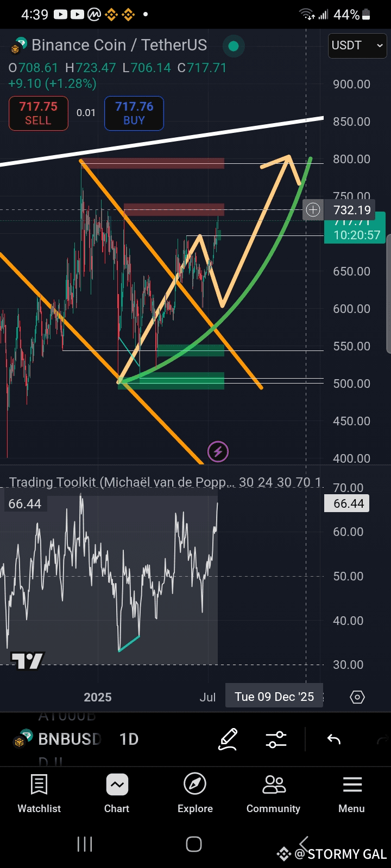Viewport: 391px width, 868px height.
Task: Tap the 66.44 indicator value label
Action: point(25,503)
